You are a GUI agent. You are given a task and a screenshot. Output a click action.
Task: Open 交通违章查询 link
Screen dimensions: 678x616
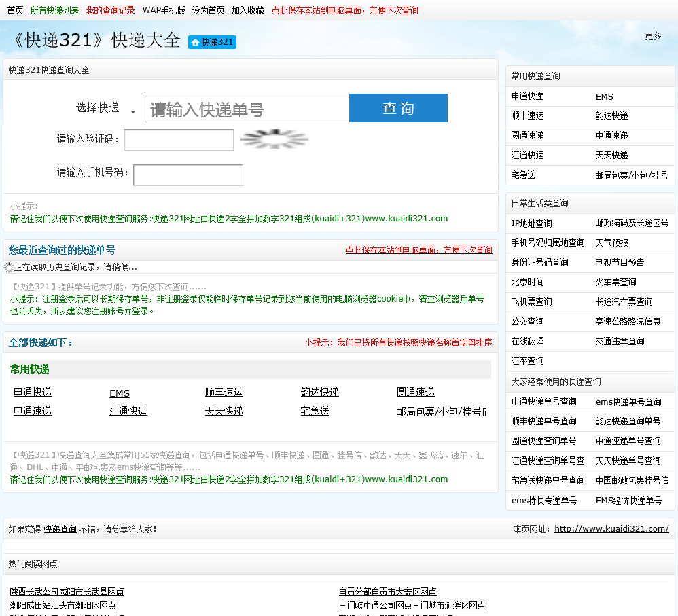pyautogui.click(x=620, y=341)
